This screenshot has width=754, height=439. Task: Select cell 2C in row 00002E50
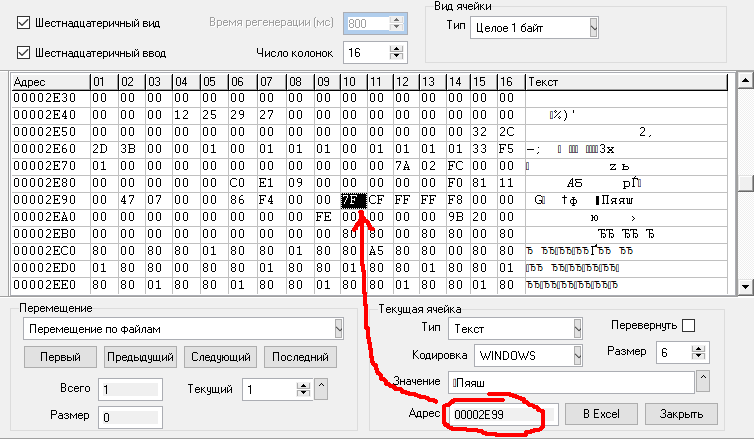[x=511, y=132]
